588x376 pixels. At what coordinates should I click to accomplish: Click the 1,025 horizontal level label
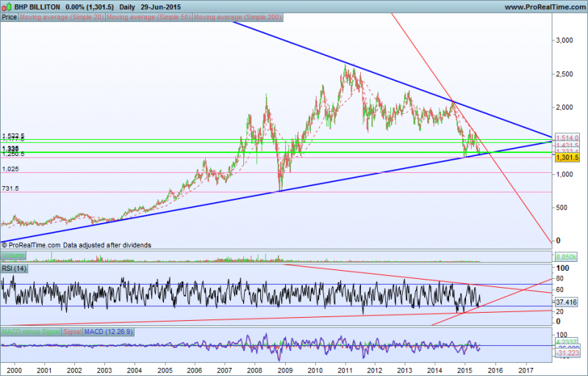coord(10,169)
